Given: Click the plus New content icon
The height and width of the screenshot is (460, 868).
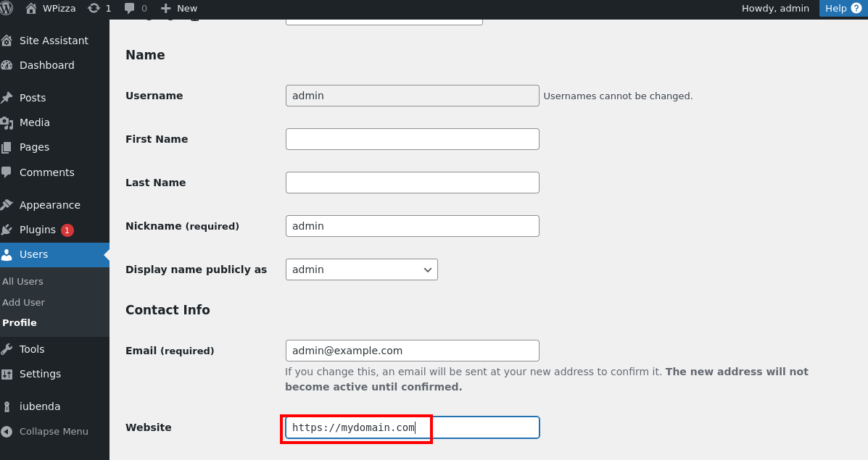Looking at the screenshot, I should [166, 8].
